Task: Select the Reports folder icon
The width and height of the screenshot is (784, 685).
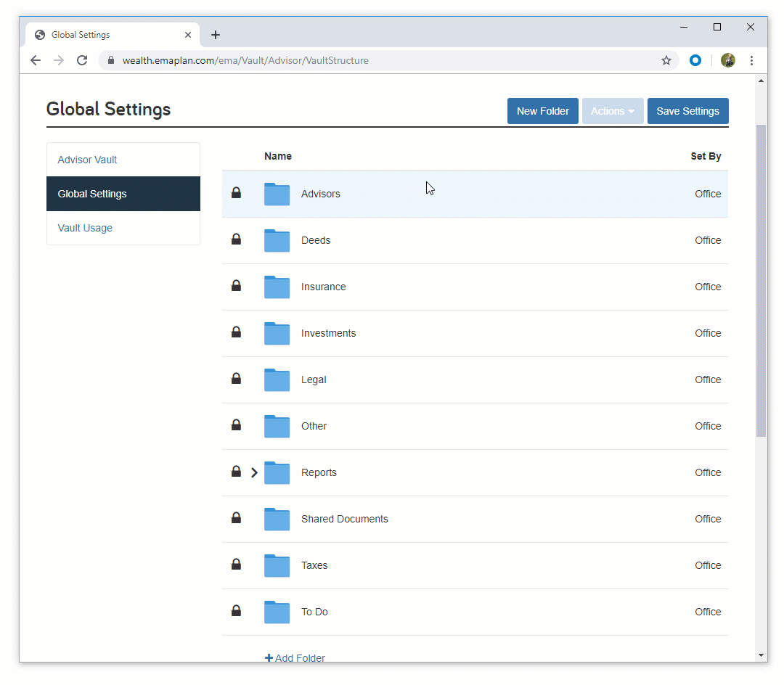Action: click(x=277, y=472)
